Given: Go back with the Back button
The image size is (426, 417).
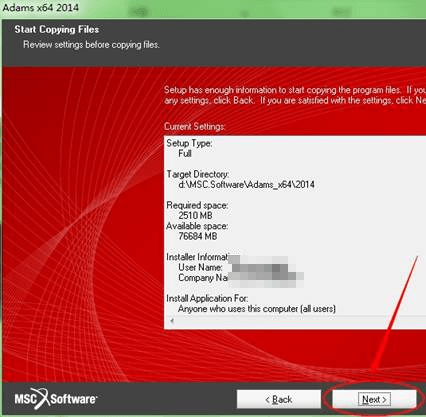Looking at the screenshot, I should [x=279, y=399].
